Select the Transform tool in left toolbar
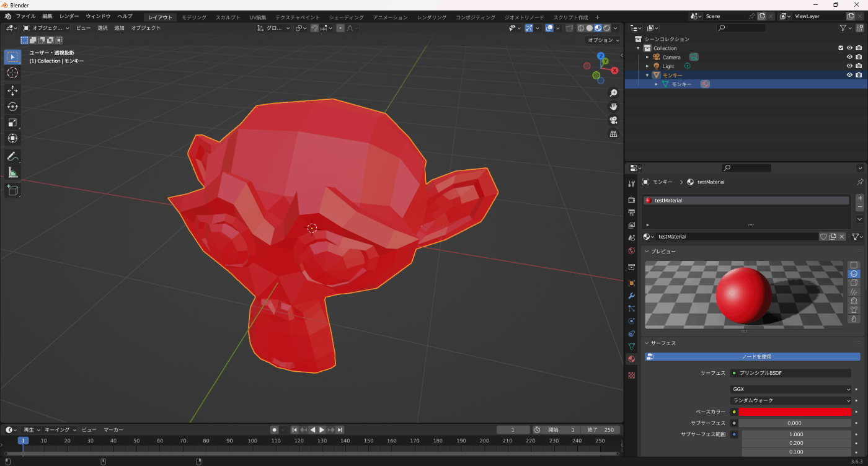This screenshot has height=466, width=868. [12, 138]
